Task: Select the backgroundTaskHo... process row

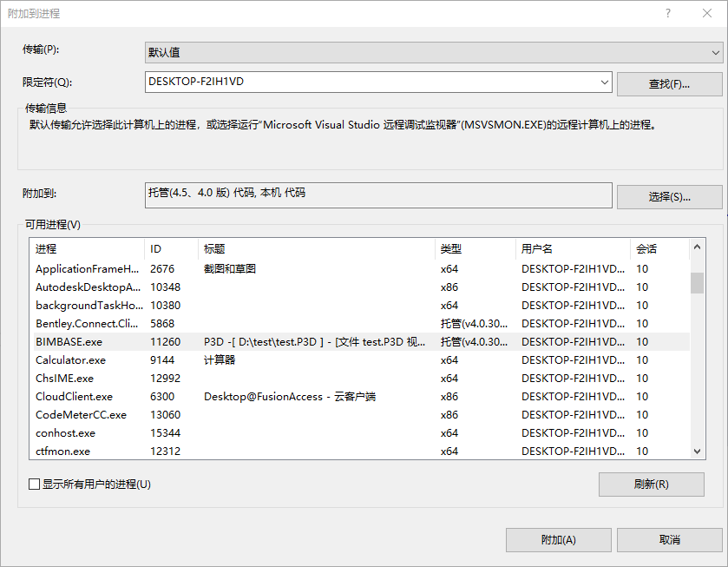Action: point(360,306)
